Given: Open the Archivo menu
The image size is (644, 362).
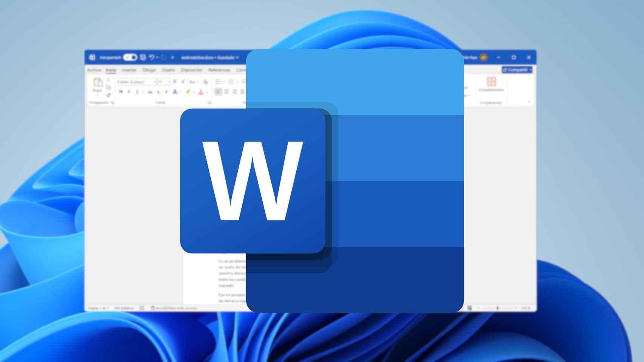Looking at the screenshot, I should 94,70.
